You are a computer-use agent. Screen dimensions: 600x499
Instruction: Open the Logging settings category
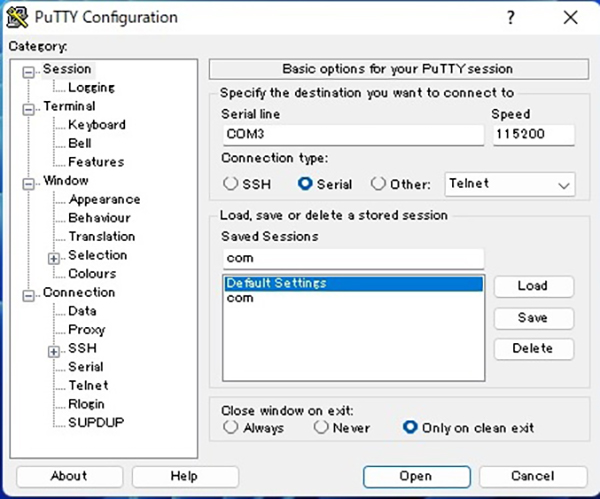click(x=91, y=88)
